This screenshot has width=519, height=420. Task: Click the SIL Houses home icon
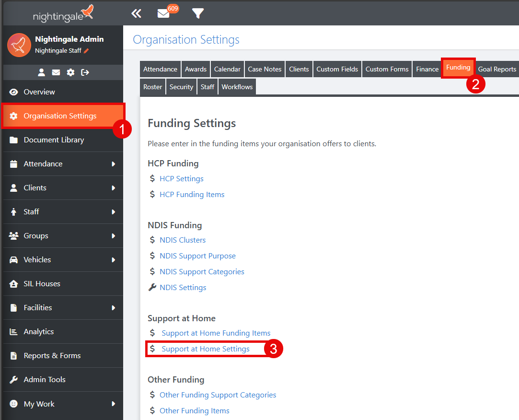13,284
